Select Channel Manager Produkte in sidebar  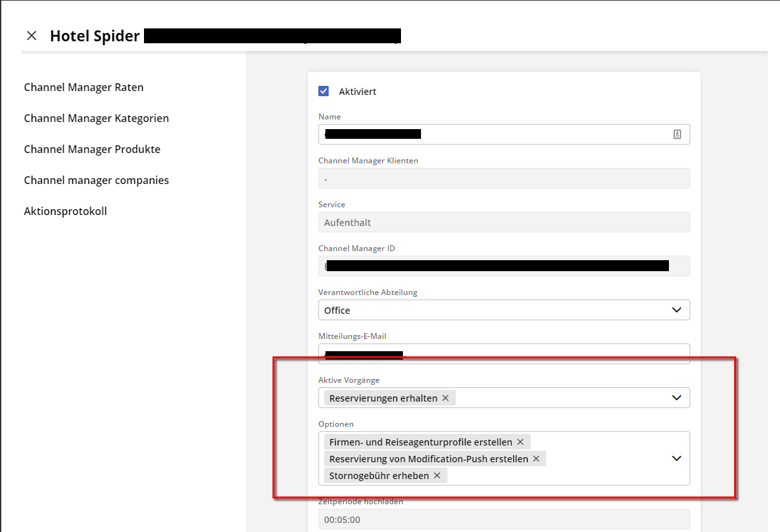(92, 149)
